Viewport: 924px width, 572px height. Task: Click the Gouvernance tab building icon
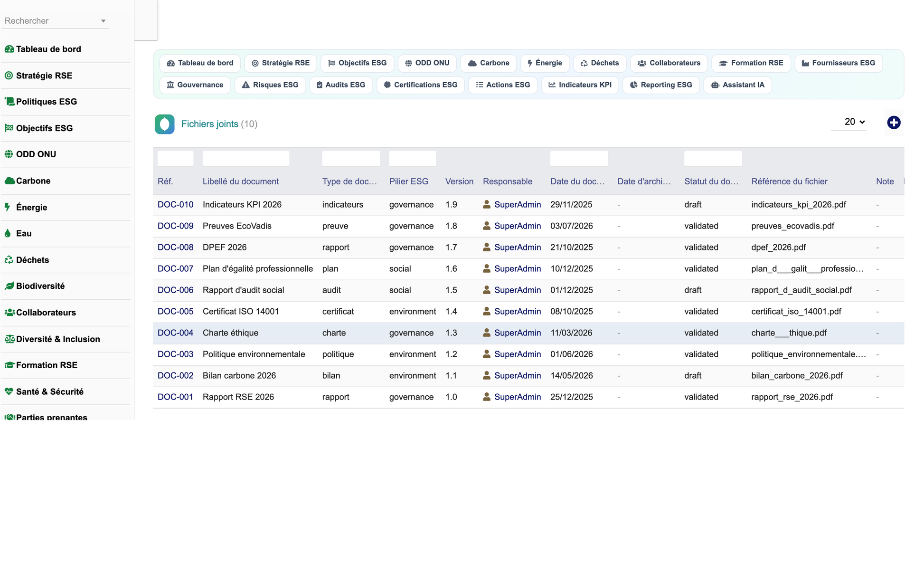[x=170, y=85]
